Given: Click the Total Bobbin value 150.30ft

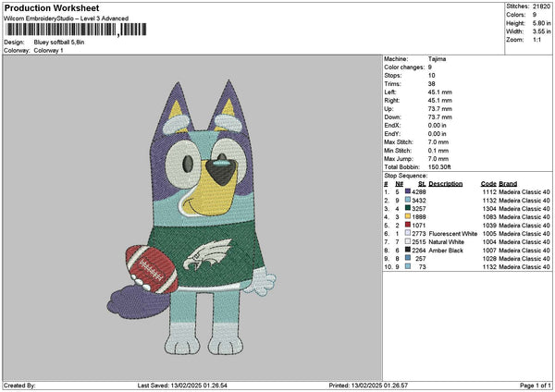Looking at the screenshot, I should coord(439,167).
